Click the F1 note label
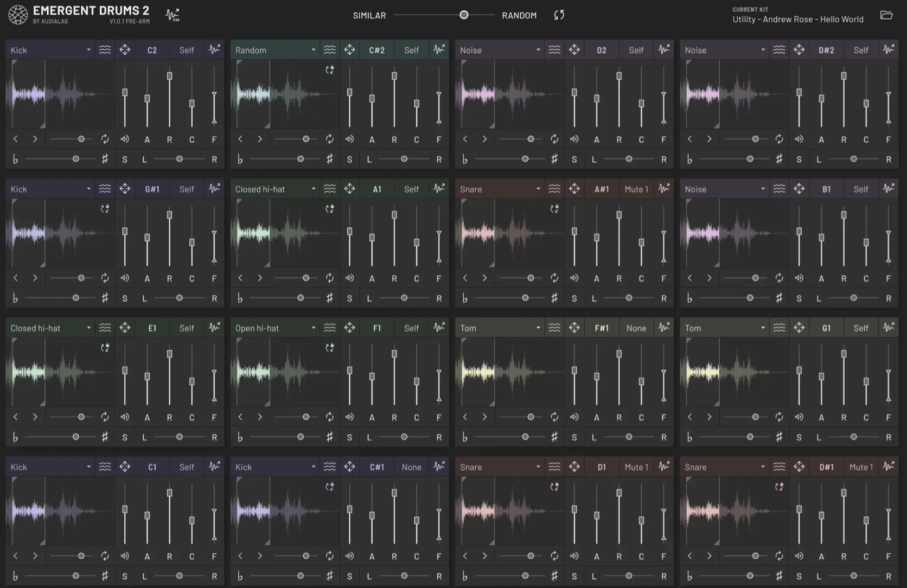Screen dimensions: 907x588 click(377, 328)
